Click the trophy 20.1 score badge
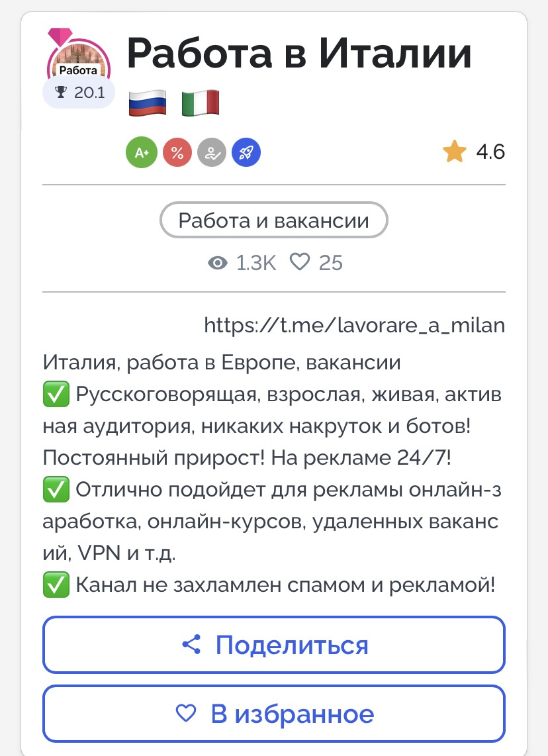This screenshot has width=548, height=756. [x=79, y=93]
